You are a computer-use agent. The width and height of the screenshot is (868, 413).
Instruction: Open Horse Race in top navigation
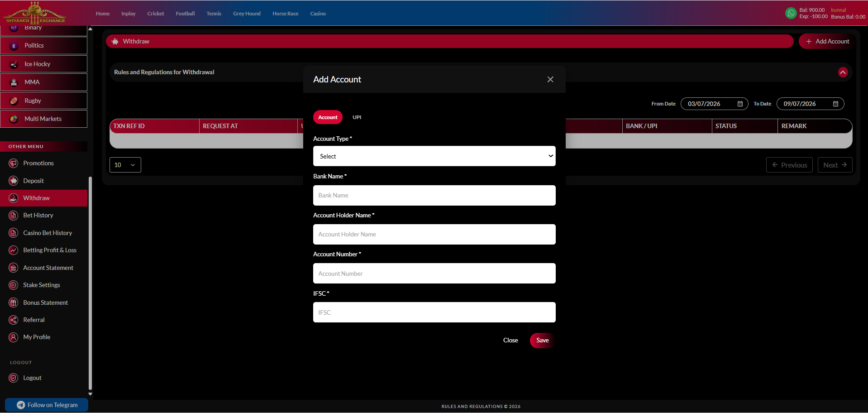point(286,14)
